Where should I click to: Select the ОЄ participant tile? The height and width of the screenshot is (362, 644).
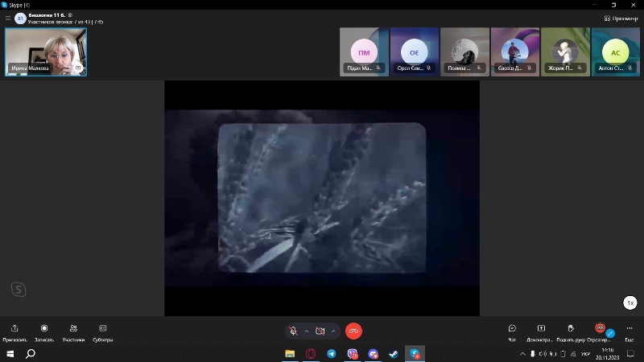click(x=414, y=51)
